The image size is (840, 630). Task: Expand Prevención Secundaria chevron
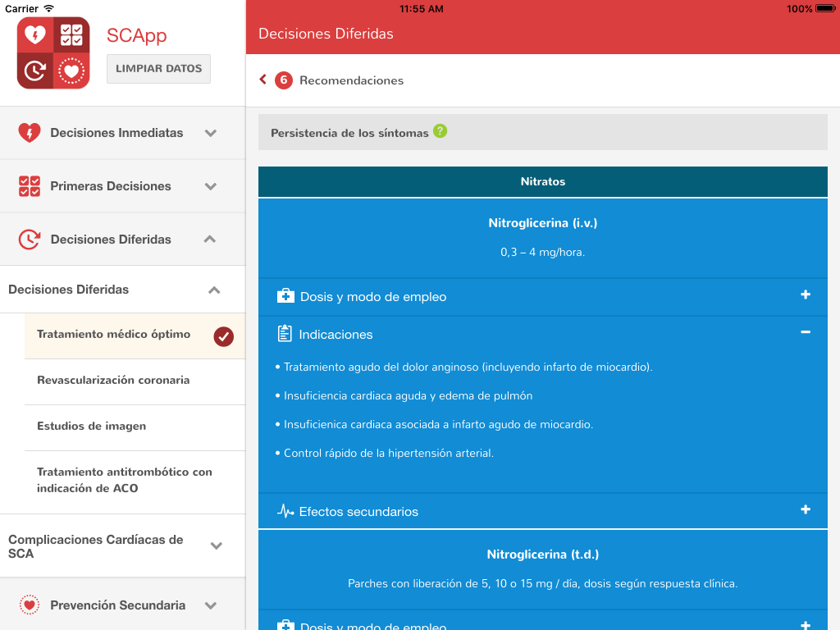point(211,605)
